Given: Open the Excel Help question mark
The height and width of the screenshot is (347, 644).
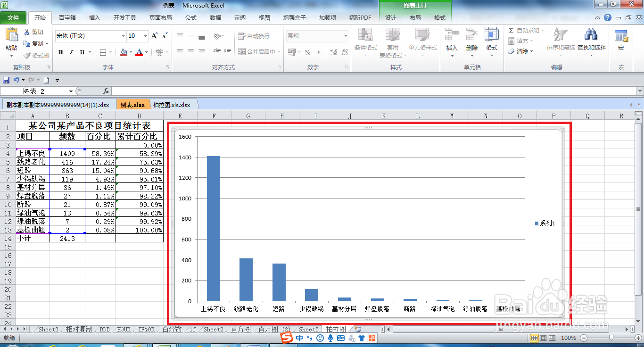Looking at the screenshot, I should pyautogui.click(x=608, y=18).
